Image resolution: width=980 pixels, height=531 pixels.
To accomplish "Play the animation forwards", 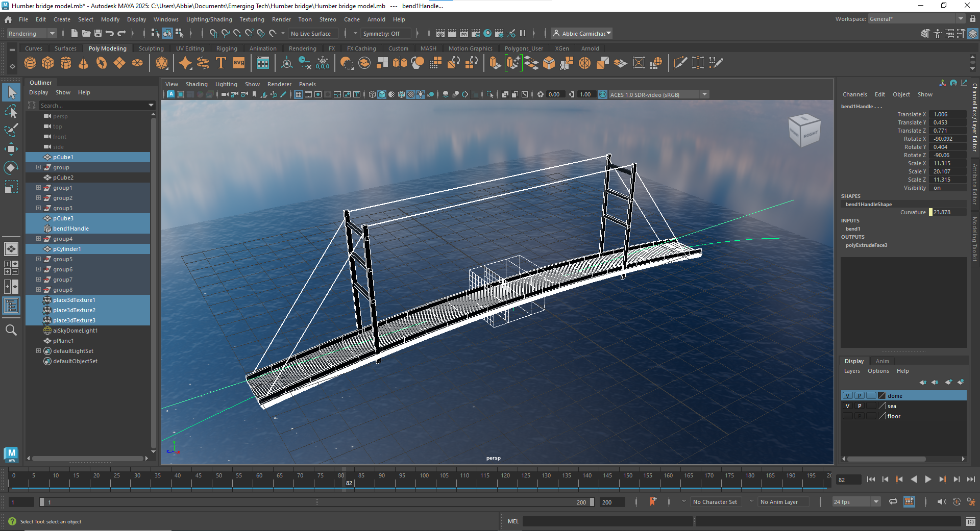I will pos(928,479).
